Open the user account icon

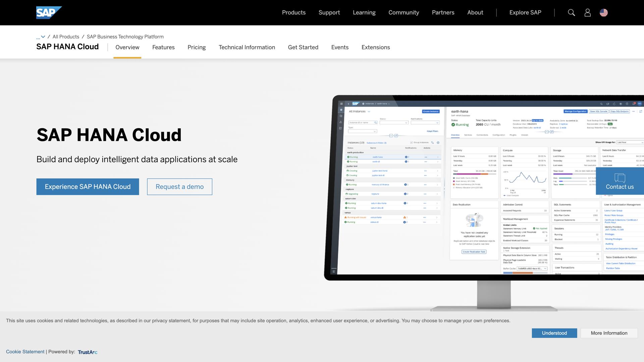587,12
